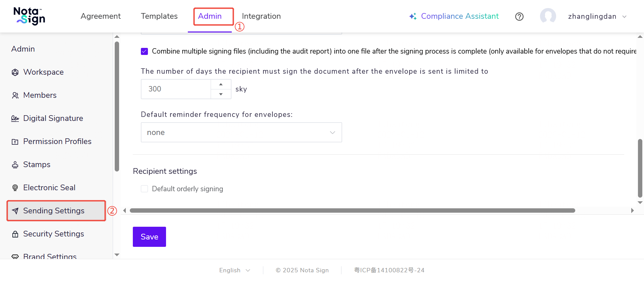This screenshot has width=644, height=281.
Task: Click the Security Settings lock icon
Action: tap(15, 234)
